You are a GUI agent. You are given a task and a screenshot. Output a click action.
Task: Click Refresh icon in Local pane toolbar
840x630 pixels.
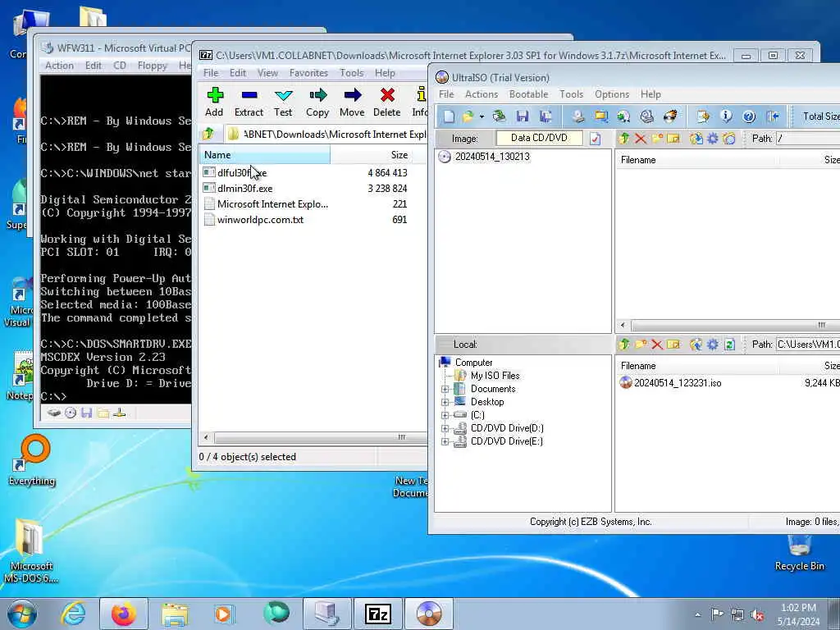pos(729,345)
